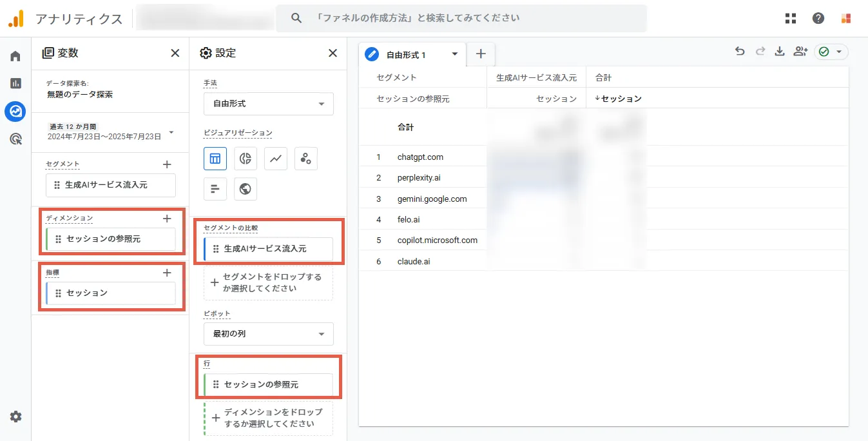Click the felo.ai row
Viewport: 868px width, 441px height.
point(409,219)
